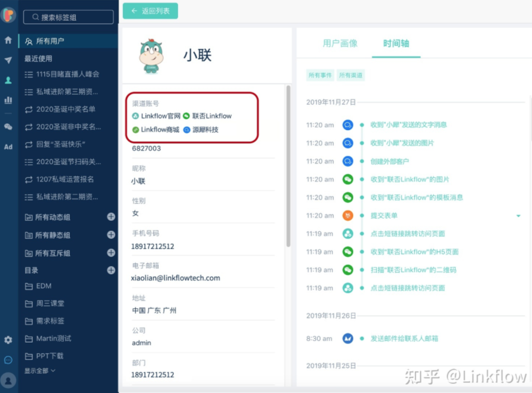The image size is (532, 393).
Task: Click the short link icon for first 11:19 am event
Action: (348, 234)
